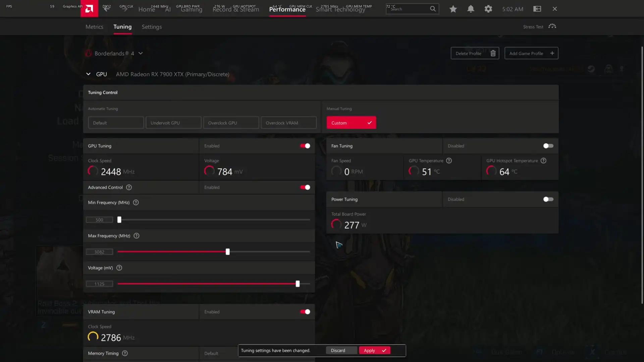Click the Max Frequency value field

pos(99,252)
